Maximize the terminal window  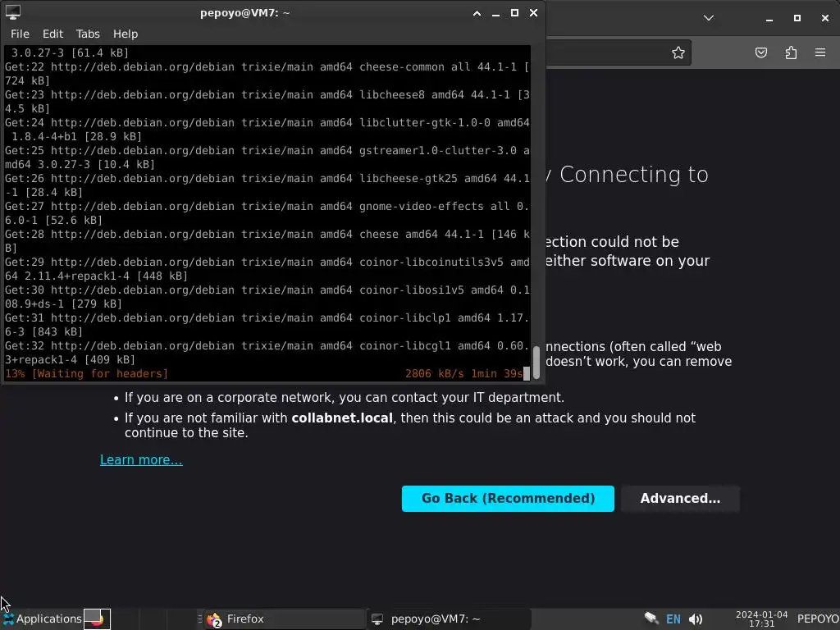514,13
